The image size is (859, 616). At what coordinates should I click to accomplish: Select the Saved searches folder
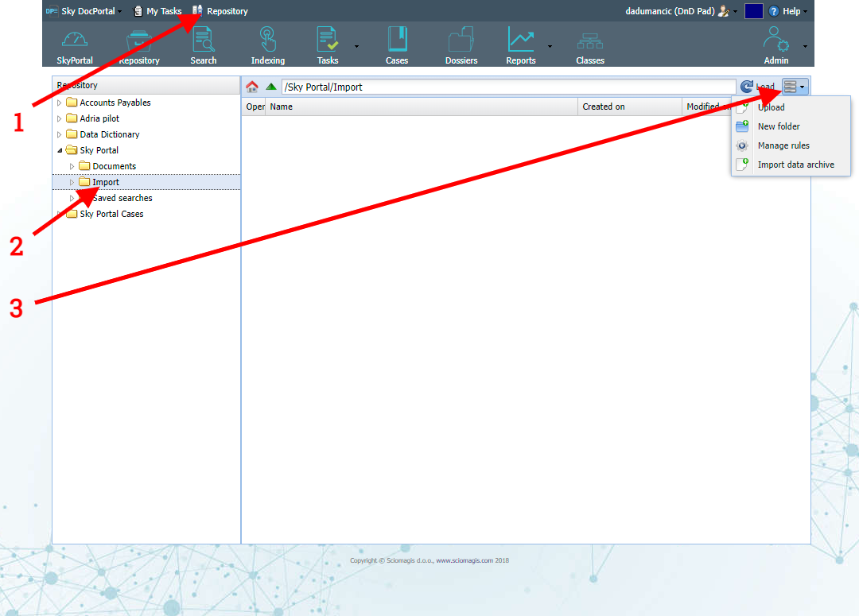pos(122,198)
